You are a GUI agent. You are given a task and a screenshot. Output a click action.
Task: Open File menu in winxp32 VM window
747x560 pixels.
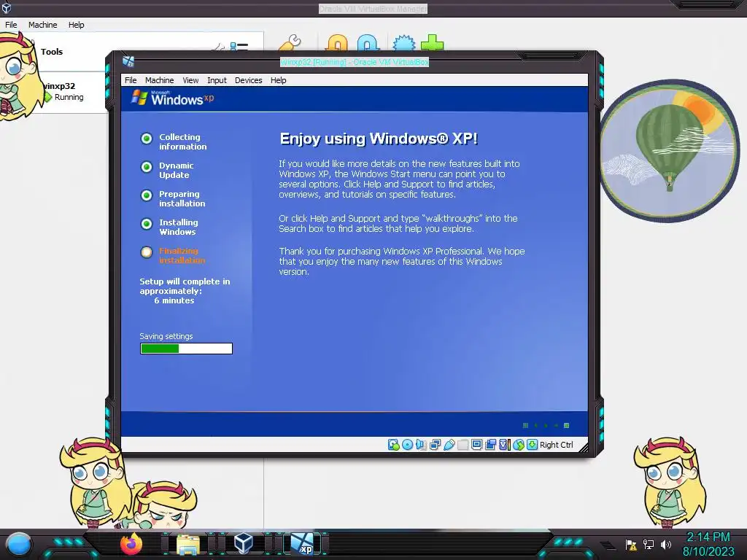(x=131, y=80)
